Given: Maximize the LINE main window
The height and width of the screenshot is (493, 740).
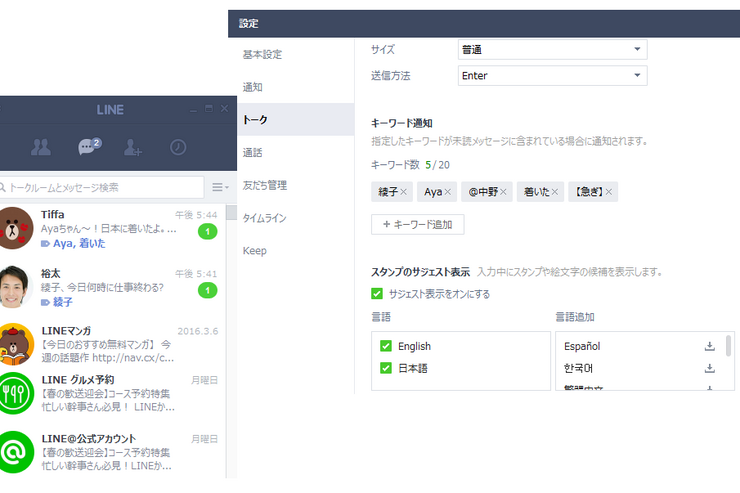Looking at the screenshot, I should click(x=209, y=109).
